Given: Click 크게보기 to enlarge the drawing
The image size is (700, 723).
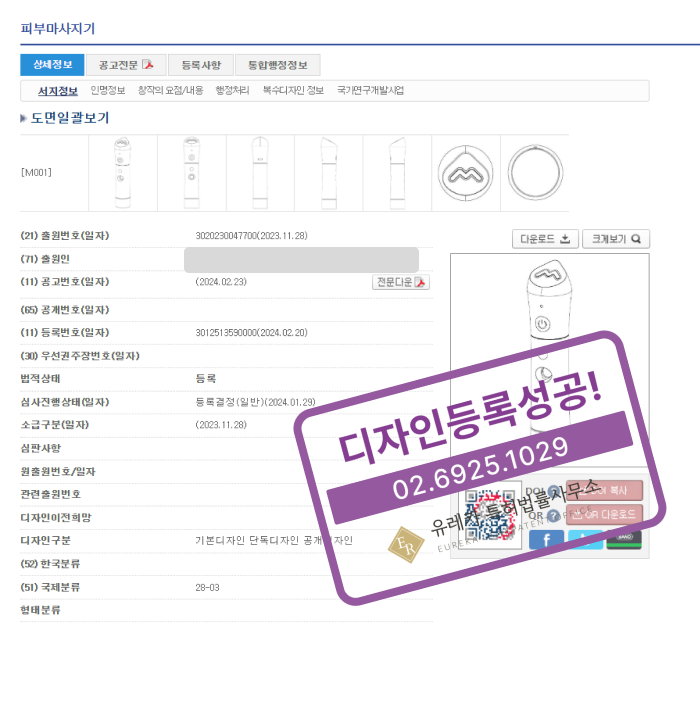Looking at the screenshot, I should click(615, 239).
